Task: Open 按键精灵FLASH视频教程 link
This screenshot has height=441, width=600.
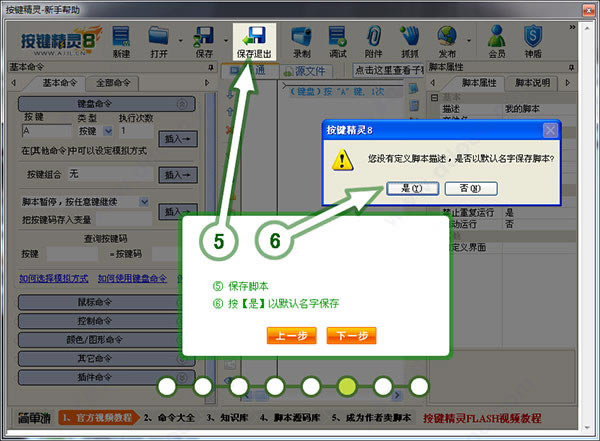Action: click(482, 418)
